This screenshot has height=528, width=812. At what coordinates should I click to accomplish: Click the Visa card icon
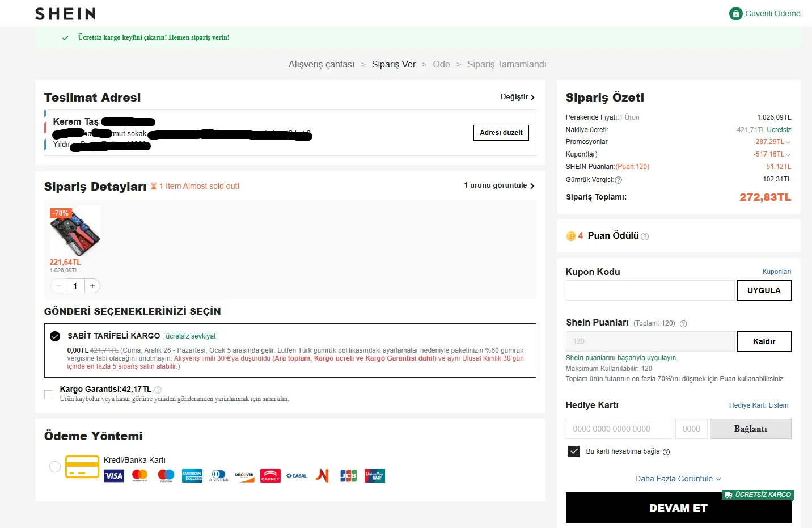coord(114,476)
